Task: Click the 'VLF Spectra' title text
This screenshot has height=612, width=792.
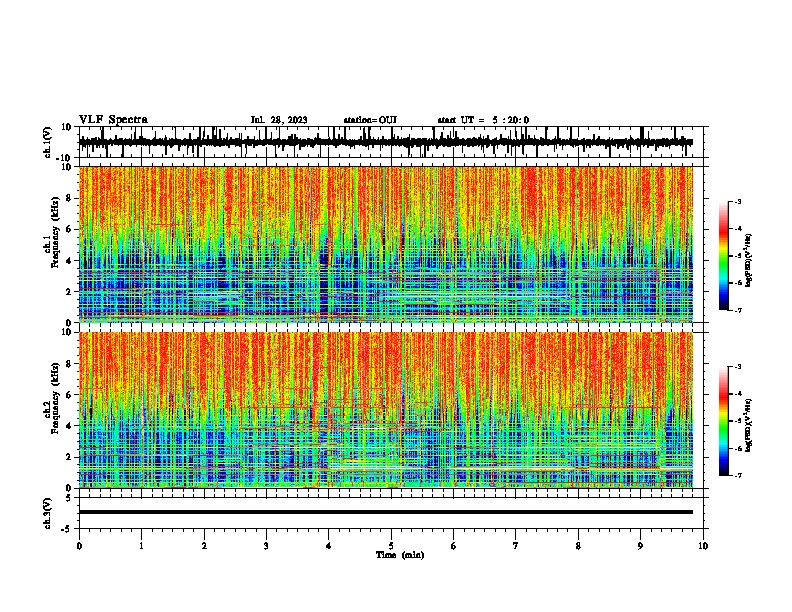Action: point(113,120)
